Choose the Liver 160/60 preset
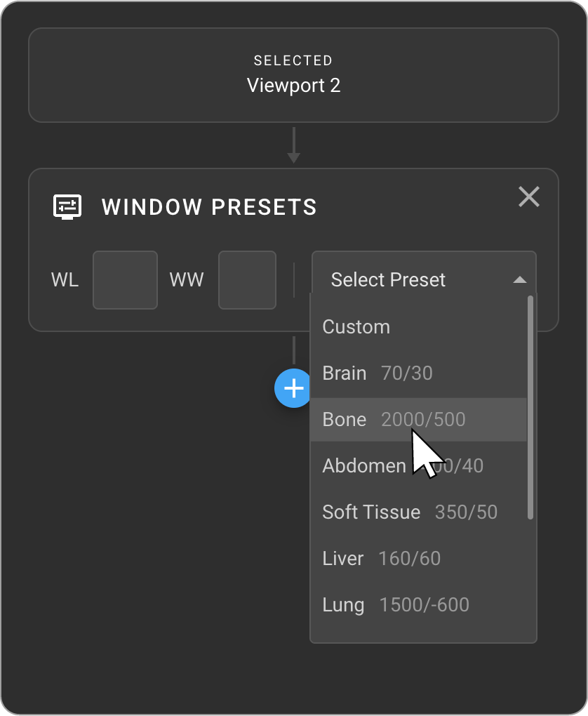The image size is (588, 716). pos(381,559)
